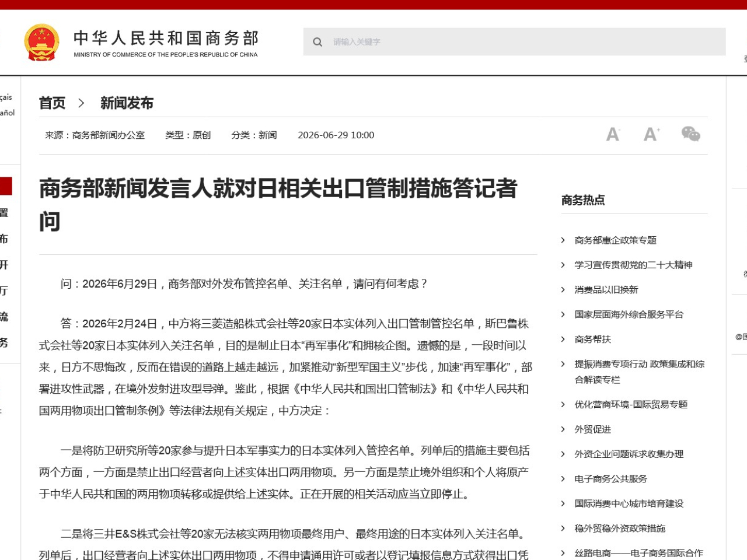Click arrow beside 提振消费专项行动
This screenshot has width=747, height=560.
coord(563,364)
